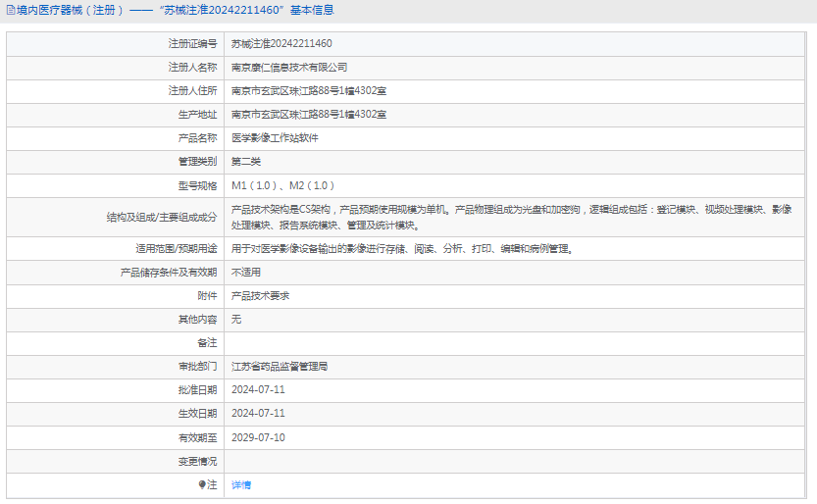Select the page title 境内医疗器械（注册）基本信息
The width and height of the screenshot is (817, 504).
coord(171,10)
